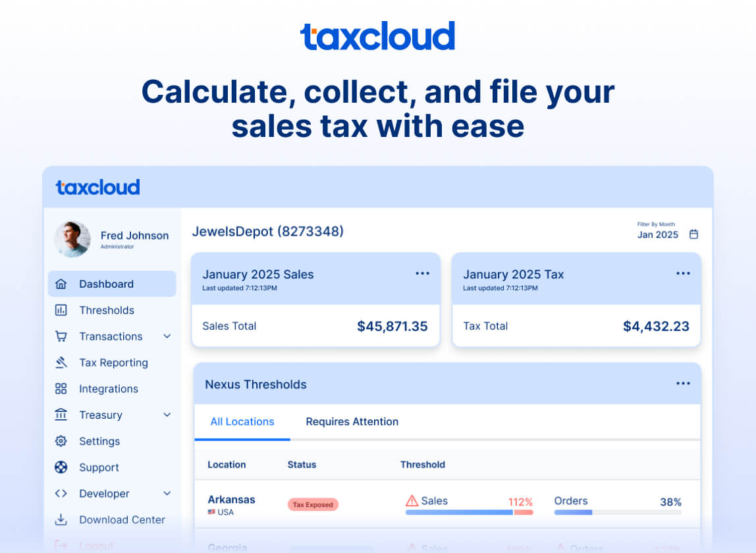Image resolution: width=756 pixels, height=553 pixels.
Task: Click the Support globe icon
Action: pyautogui.click(x=63, y=467)
